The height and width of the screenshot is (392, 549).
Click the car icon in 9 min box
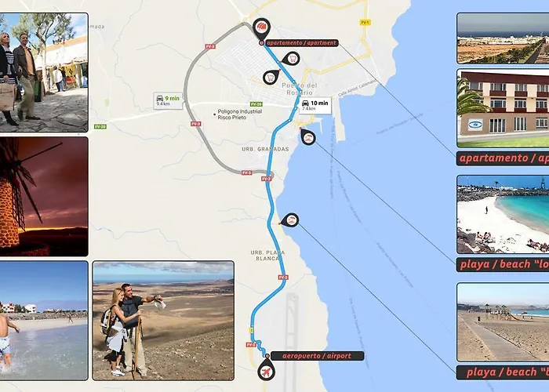160,98
